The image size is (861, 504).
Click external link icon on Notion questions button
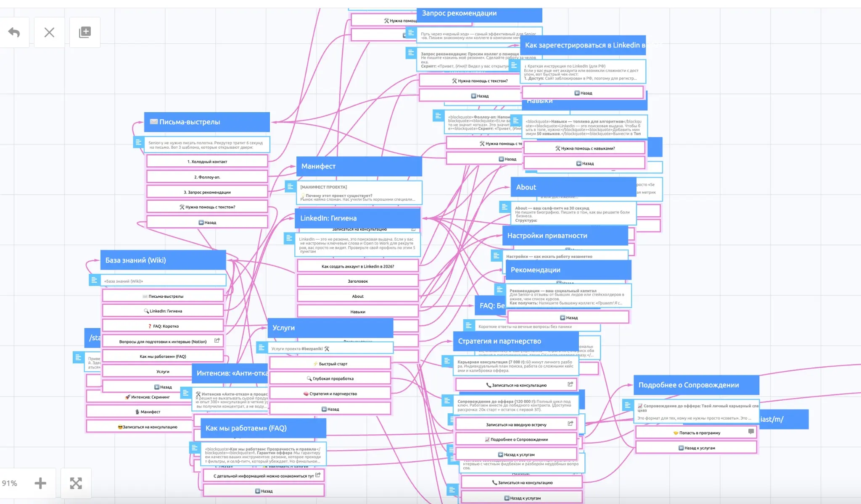coord(217,341)
